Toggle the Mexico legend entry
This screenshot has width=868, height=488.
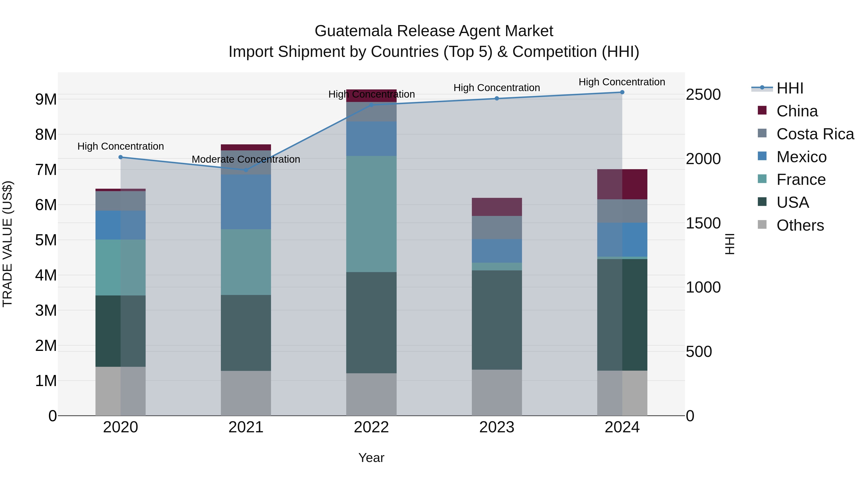(792, 157)
